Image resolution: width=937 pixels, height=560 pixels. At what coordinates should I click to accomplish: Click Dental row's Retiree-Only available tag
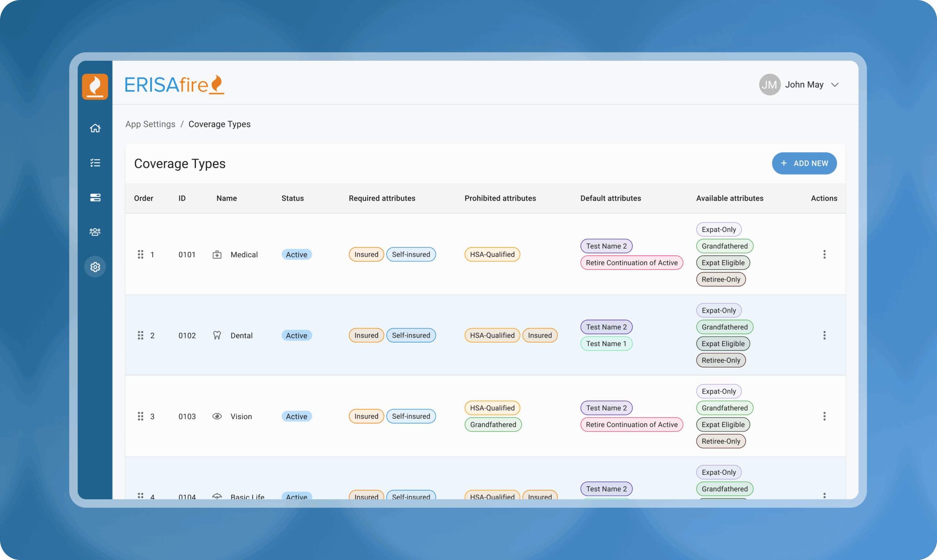coord(721,360)
